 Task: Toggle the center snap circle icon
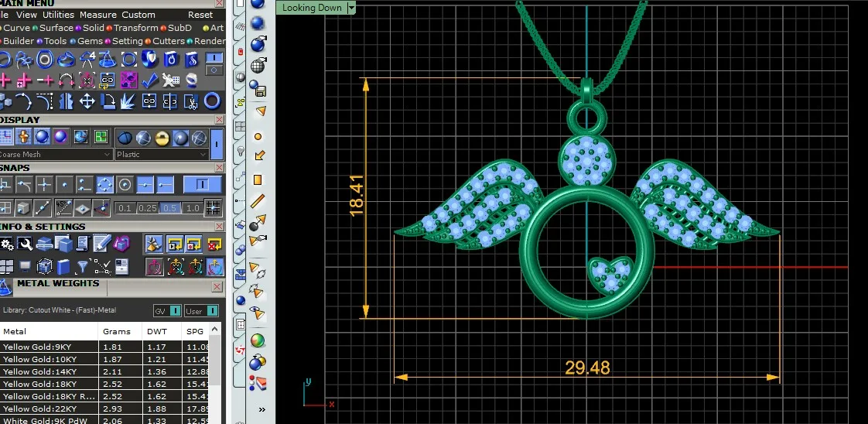tap(125, 185)
